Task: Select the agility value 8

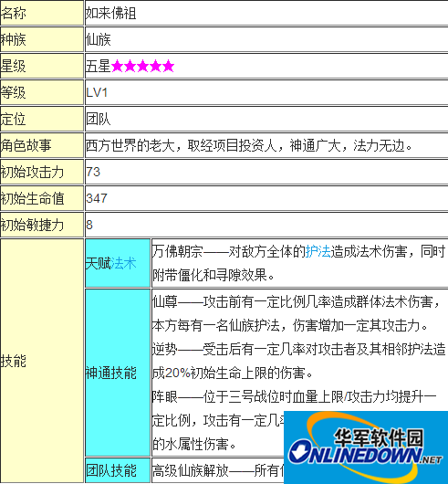Action: tap(89, 225)
